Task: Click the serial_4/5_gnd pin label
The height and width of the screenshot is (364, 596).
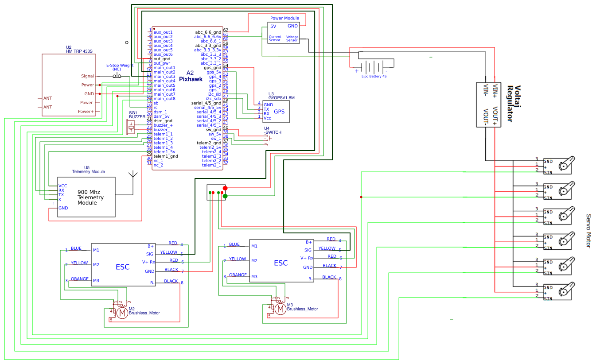Action: (x=206, y=103)
